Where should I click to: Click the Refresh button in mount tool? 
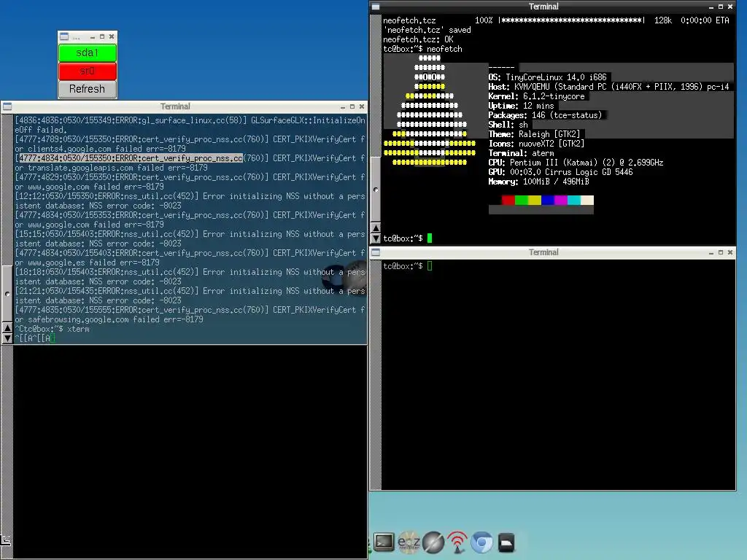point(88,89)
